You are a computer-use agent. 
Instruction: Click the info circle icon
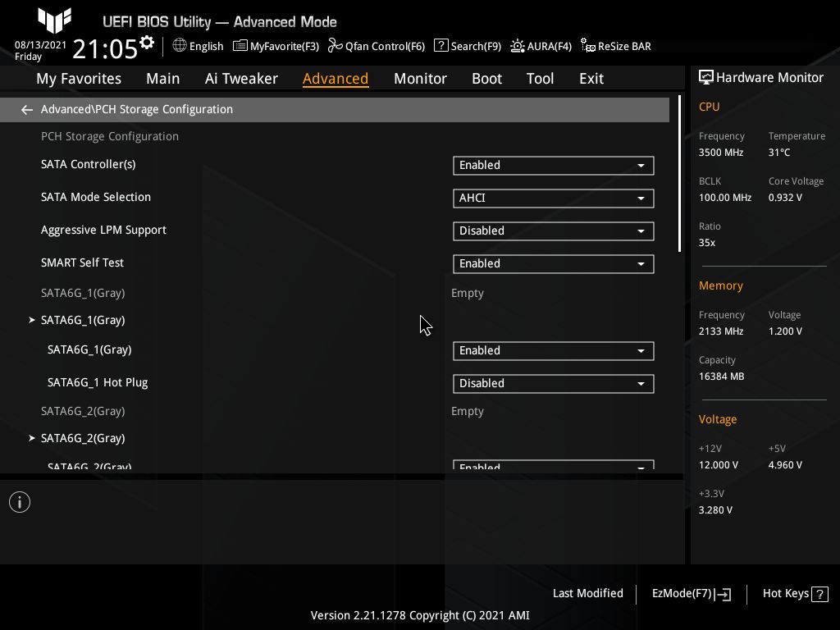coord(20,502)
